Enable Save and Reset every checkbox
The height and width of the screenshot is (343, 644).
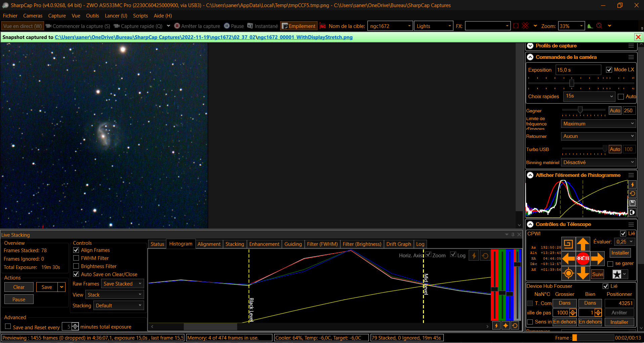8,327
